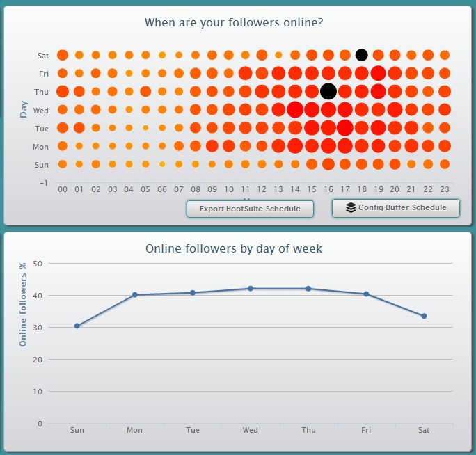Click the large red bubble at Wednesday 14
Viewport: 476px width, 455px height.
tap(295, 109)
